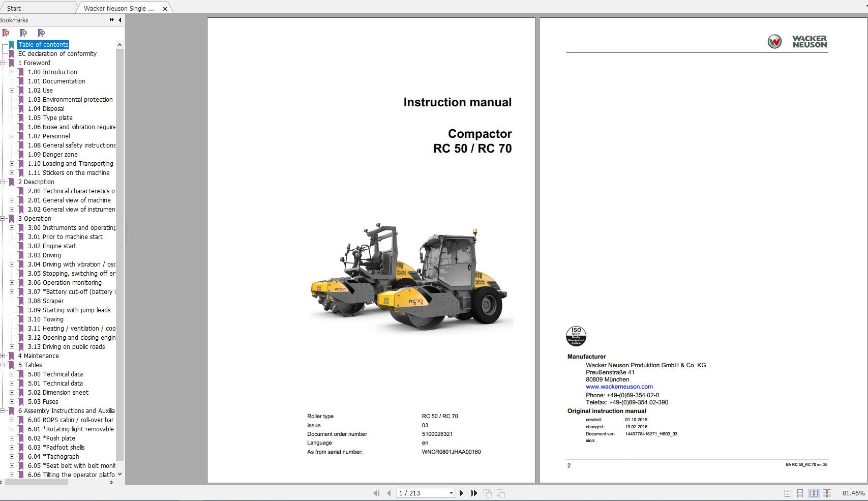The height and width of the screenshot is (501, 868).
Task: Open the 6.04 *Tachograph bookmark
Action: tap(53, 457)
